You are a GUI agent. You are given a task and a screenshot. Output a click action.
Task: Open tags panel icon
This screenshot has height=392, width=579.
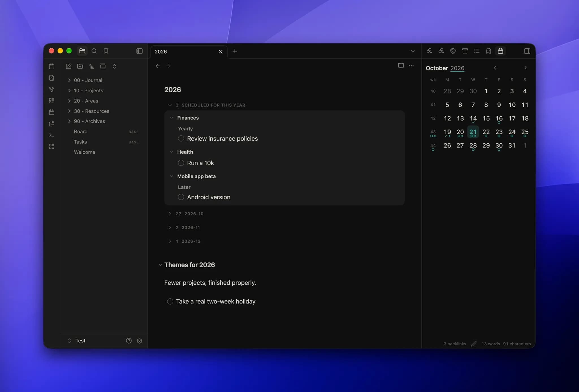coord(453,51)
